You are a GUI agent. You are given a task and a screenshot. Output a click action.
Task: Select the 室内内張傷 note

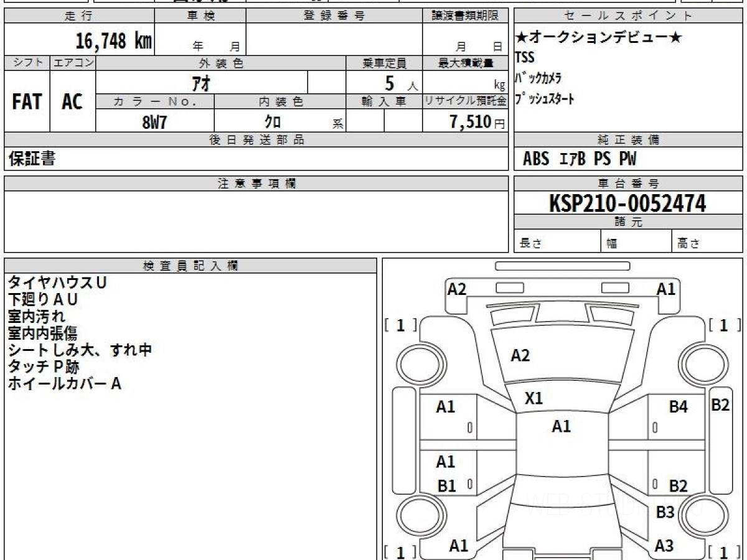click(43, 333)
